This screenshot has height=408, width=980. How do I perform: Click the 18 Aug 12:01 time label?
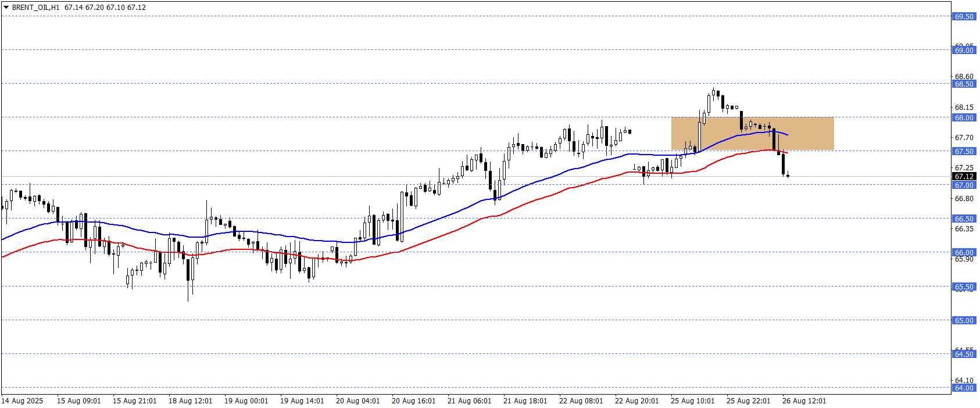[x=191, y=400]
